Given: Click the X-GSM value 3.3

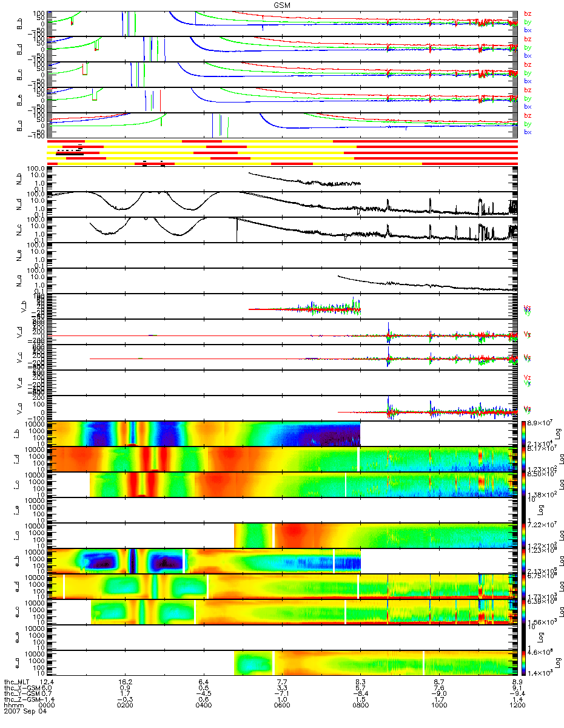Looking at the screenshot, I should coord(282,689).
